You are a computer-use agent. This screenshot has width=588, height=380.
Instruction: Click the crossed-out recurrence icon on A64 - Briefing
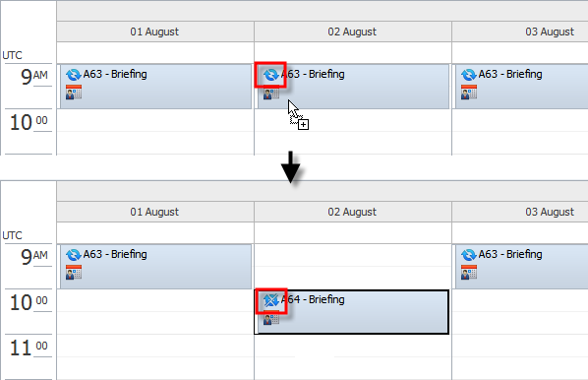point(270,300)
